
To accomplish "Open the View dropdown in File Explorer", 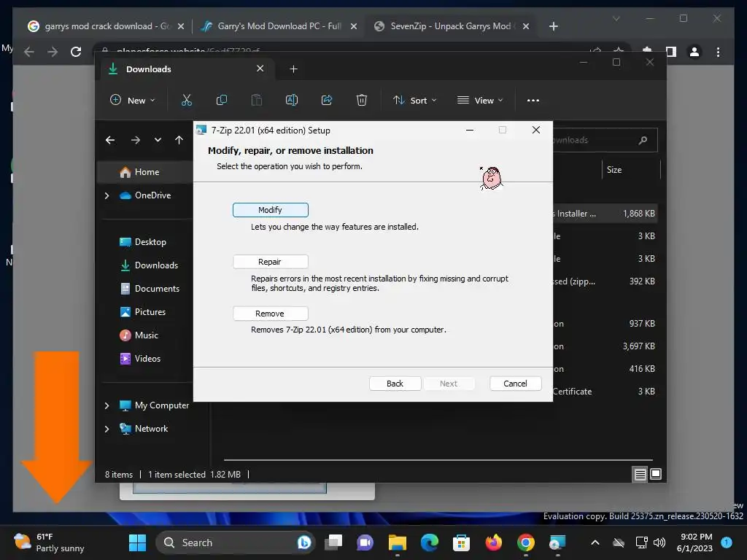I will coord(480,100).
